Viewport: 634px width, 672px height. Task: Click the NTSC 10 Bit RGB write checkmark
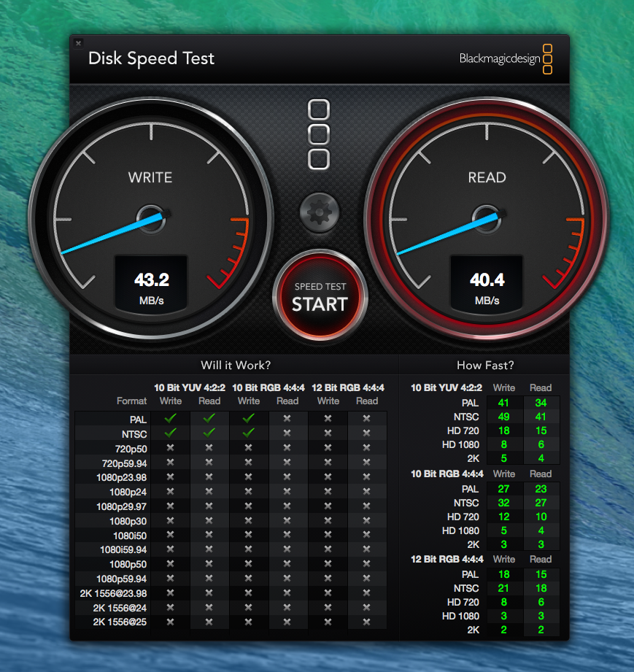pyautogui.click(x=249, y=433)
